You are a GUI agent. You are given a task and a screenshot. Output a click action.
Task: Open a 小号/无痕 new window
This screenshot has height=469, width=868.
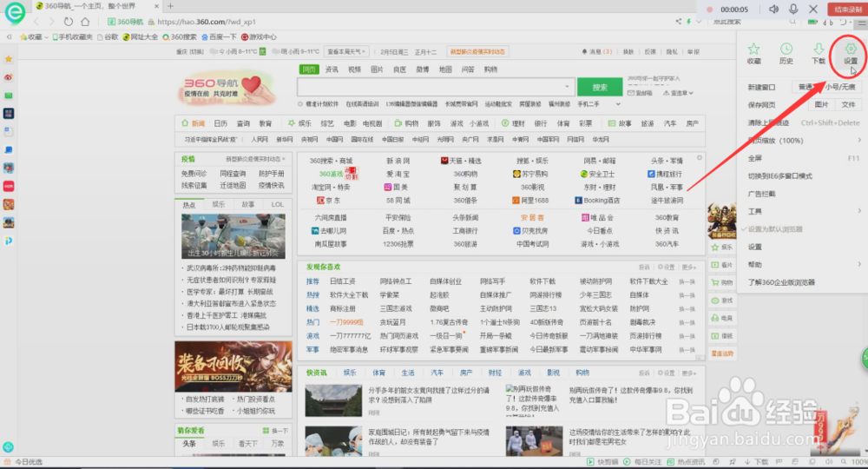click(840, 87)
